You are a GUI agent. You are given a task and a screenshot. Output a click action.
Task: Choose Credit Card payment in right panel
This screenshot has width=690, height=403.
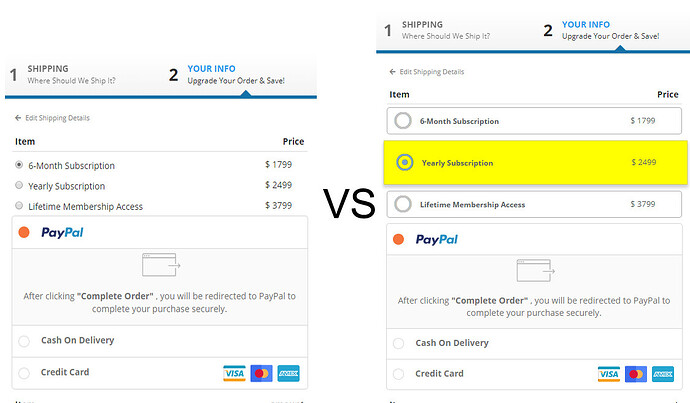pyautogui.click(x=398, y=374)
